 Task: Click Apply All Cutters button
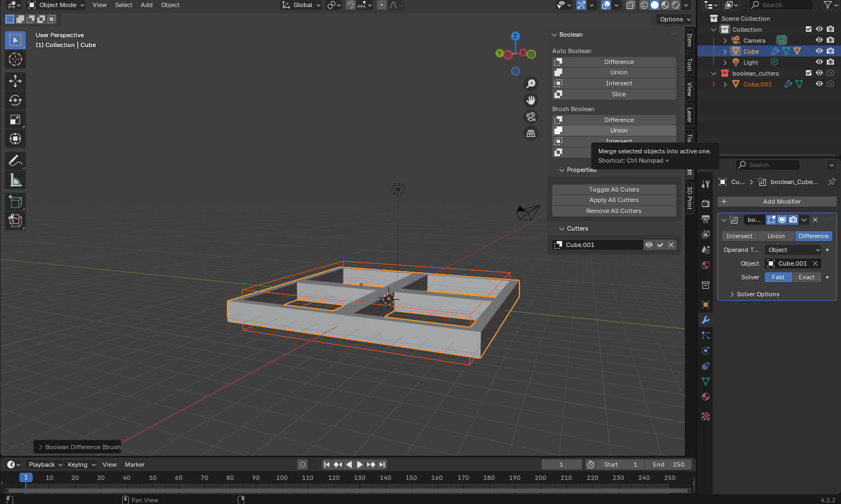pyautogui.click(x=614, y=200)
